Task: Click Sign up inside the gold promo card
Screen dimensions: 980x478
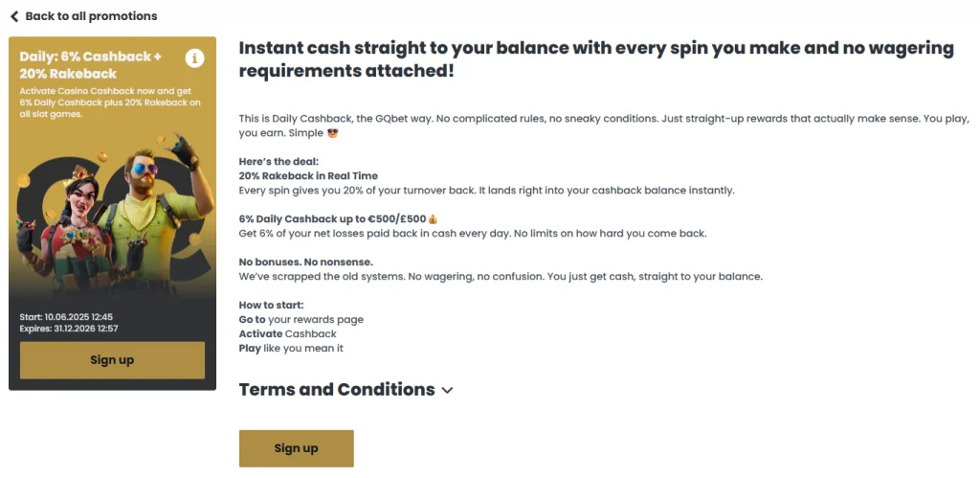Action: [x=113, y=360]
